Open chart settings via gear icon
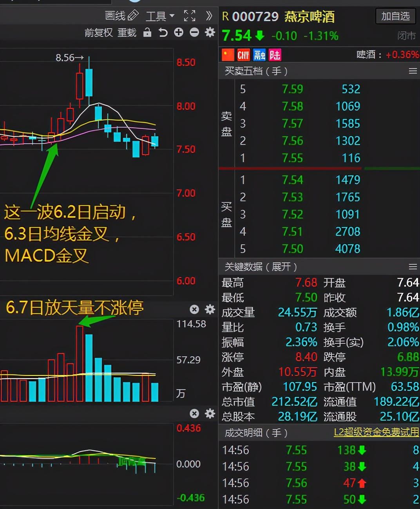The width and height of the screenshot is (420, 509). tap(210, 33)
